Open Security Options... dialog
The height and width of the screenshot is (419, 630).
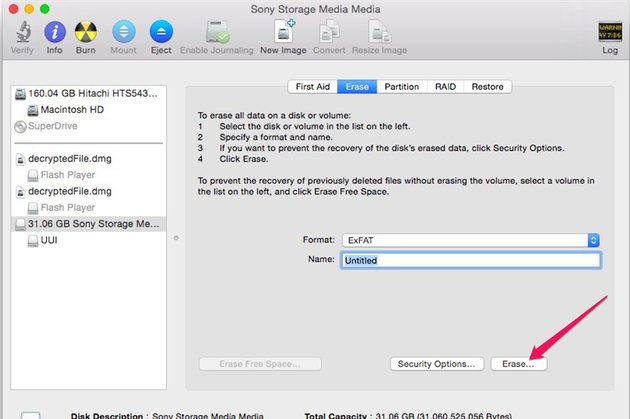[438, 364]
